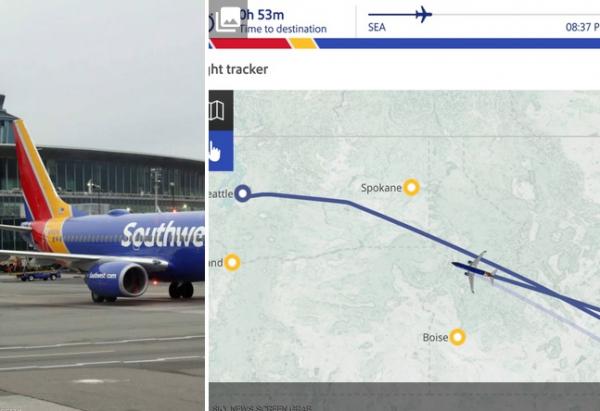Select the folded map view icon

click(x=217, y=110)
